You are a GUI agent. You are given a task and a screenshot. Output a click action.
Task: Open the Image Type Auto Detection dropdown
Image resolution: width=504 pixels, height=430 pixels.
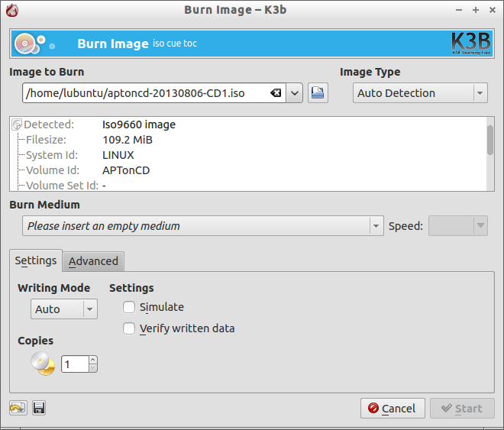420,93
